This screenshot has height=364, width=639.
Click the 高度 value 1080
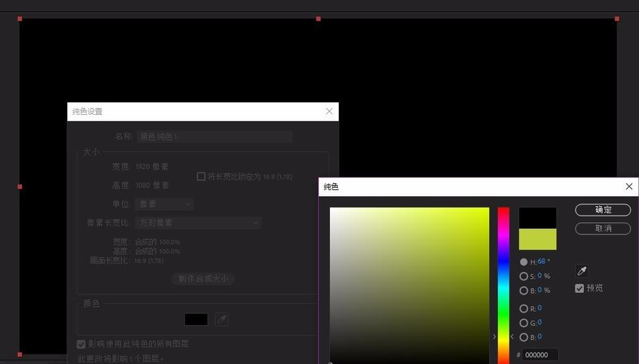click(142, 185)
